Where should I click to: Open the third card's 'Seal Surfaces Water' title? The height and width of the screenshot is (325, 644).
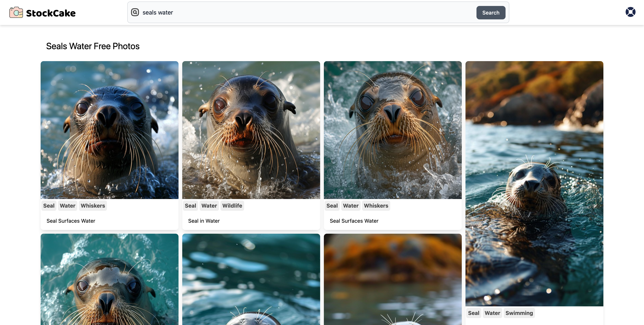pos(354,221)
